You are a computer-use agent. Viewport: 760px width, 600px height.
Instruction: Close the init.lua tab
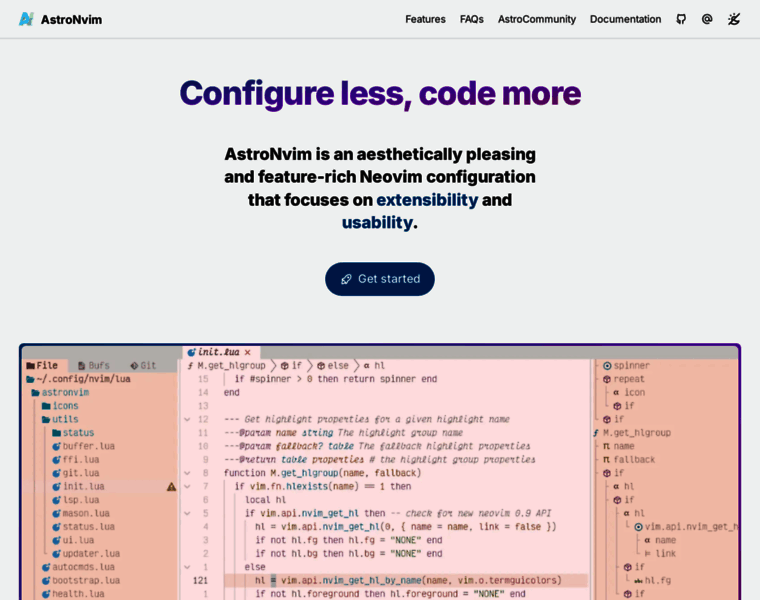248,352
